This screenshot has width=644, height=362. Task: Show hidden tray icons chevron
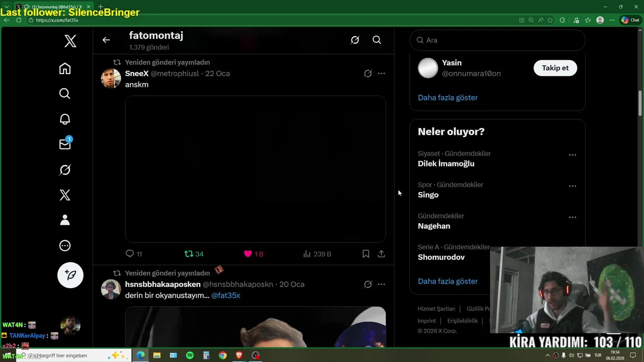(548, 355)
